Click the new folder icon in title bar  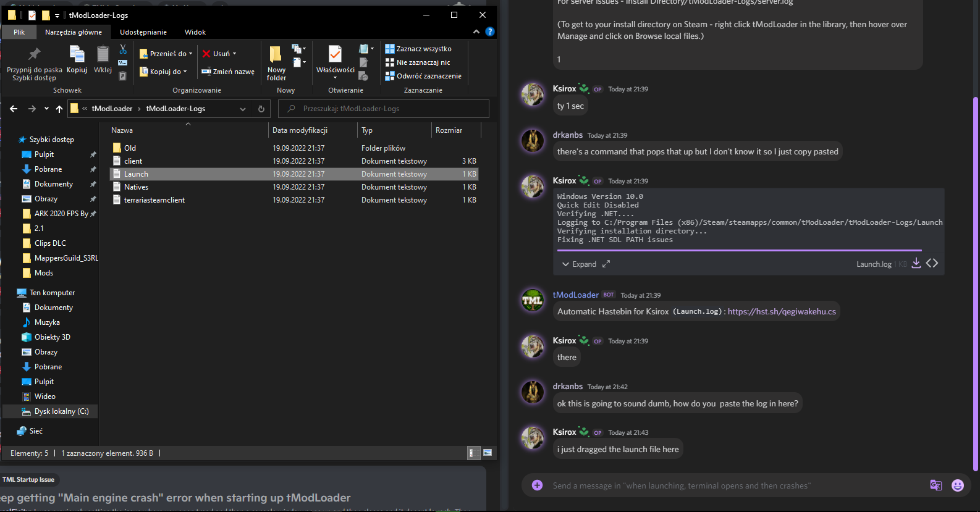(46, 15)
